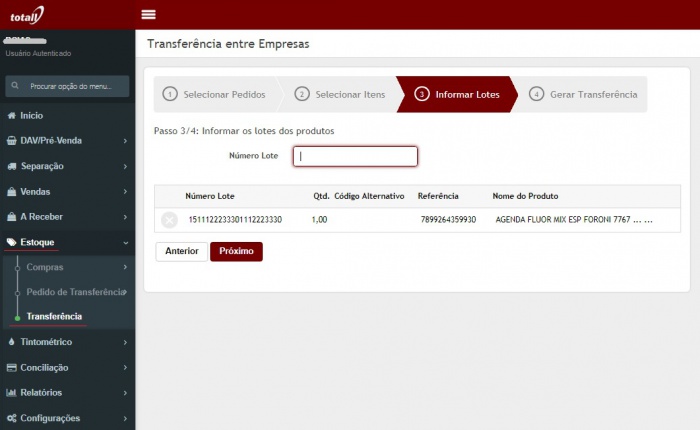This screenshot has width=700, height=430.
Task: Click step 4 circle number icon
Action: pos(536,94)
